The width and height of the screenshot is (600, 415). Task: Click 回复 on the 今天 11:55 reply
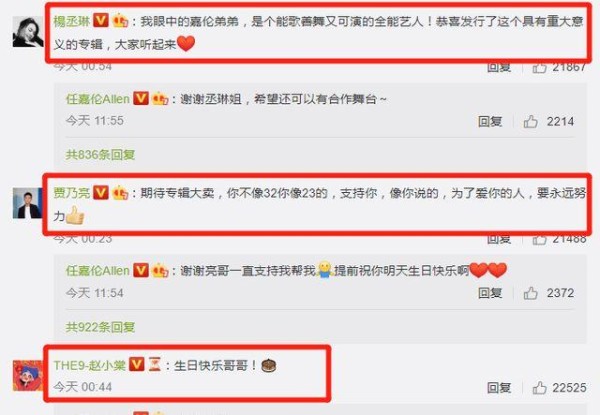tap(490, 122)
